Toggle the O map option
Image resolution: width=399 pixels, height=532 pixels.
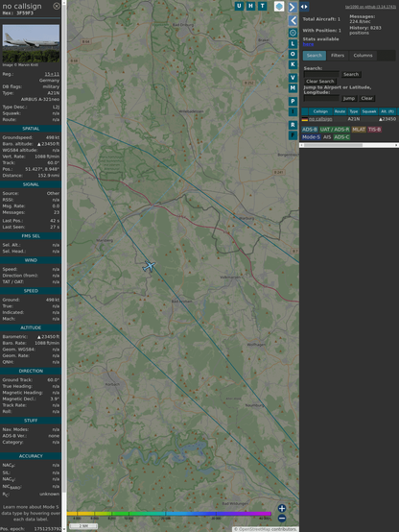click(293, 54)
